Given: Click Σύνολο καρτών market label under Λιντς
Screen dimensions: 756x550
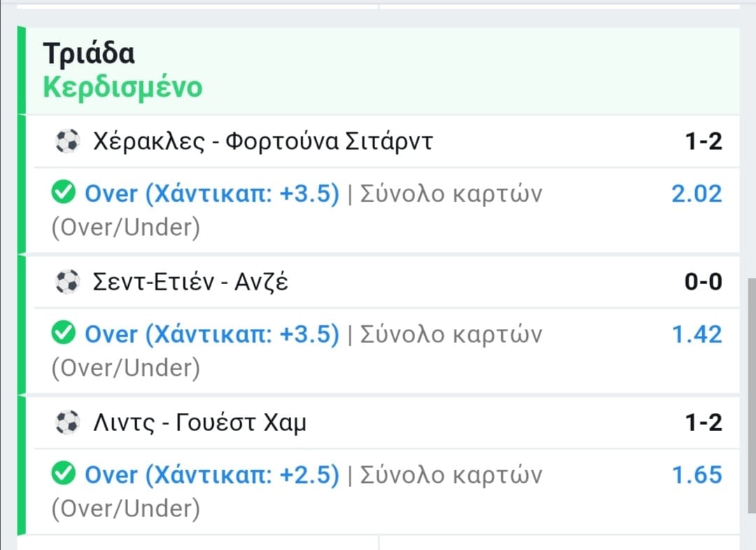Looking at the screenshot, I should 451,475.
